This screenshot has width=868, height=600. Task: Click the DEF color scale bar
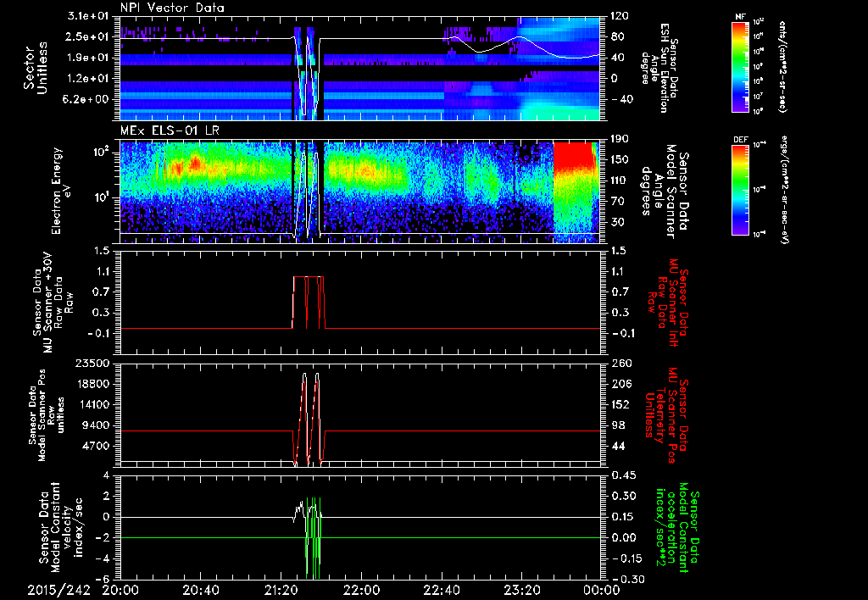pos(741,190)
